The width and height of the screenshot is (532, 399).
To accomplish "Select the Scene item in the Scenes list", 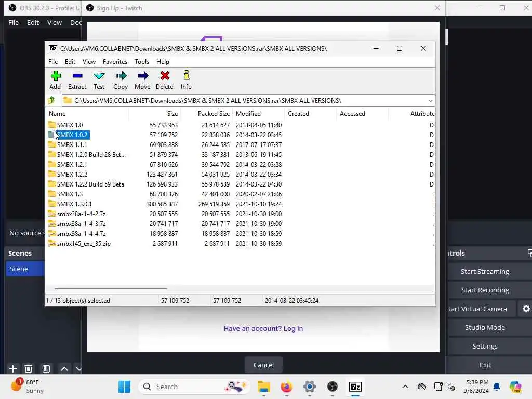I will point(25,269).
